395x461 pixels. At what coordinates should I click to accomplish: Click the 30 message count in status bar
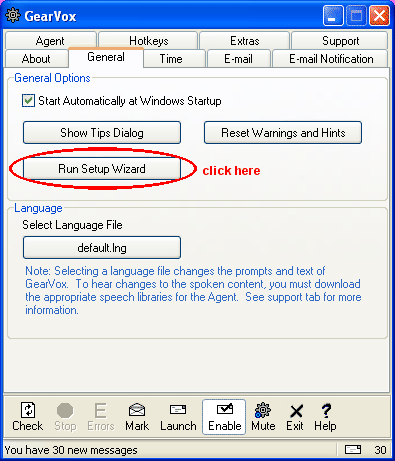coord(380,450)
